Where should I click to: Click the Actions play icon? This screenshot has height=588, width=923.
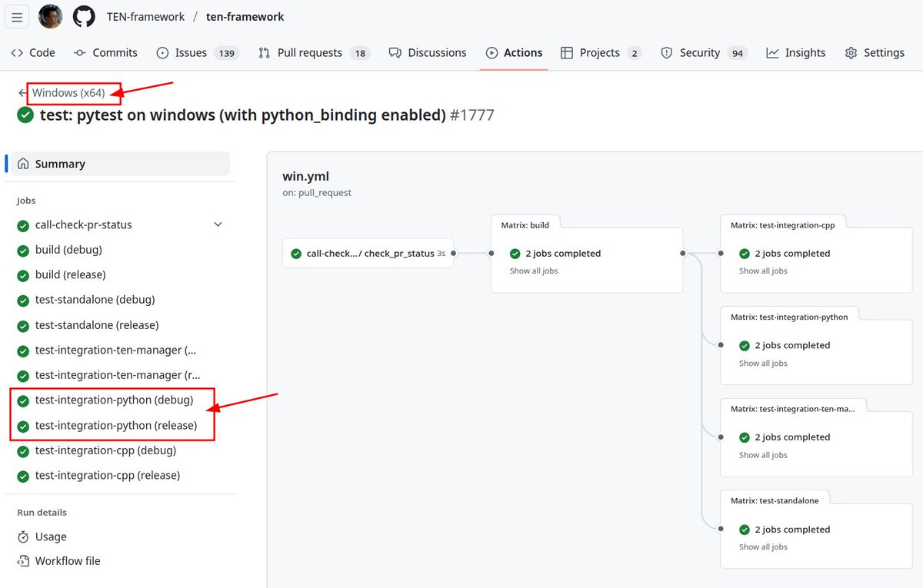(x=491, y=53)
